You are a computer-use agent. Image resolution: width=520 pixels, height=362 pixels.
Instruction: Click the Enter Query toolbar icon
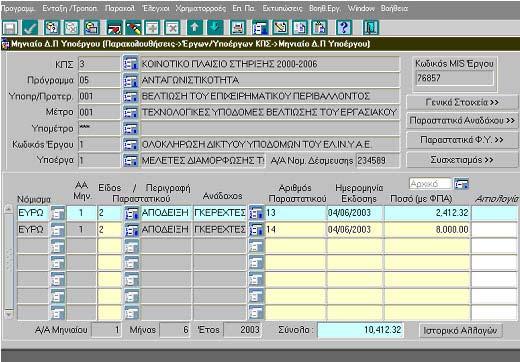(52, 28)
